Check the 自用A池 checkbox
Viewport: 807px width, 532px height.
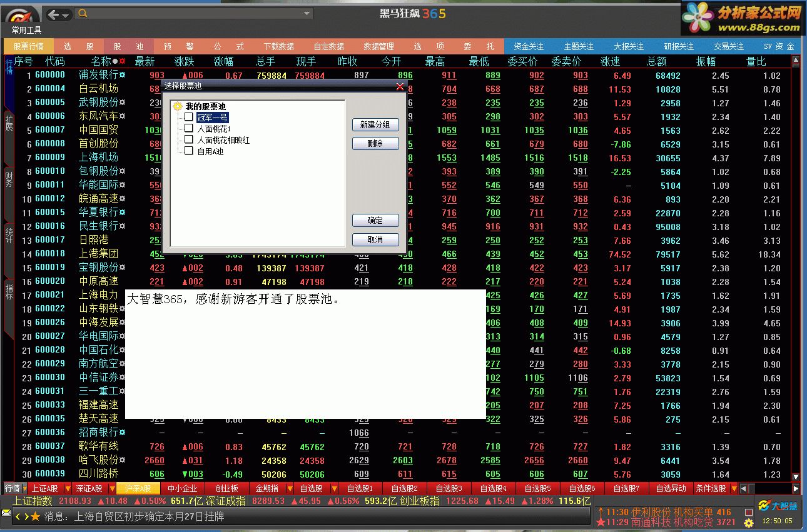pyautogui.click(x=188, y=151)
